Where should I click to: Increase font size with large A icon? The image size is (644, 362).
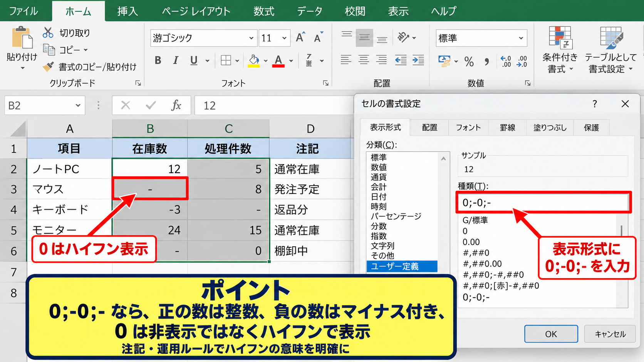(x=300, y=37)
